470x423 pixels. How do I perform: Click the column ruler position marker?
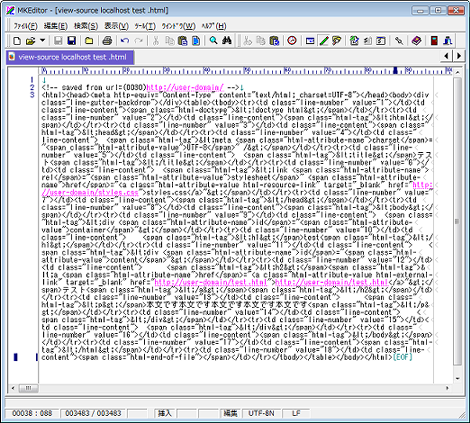396,70
